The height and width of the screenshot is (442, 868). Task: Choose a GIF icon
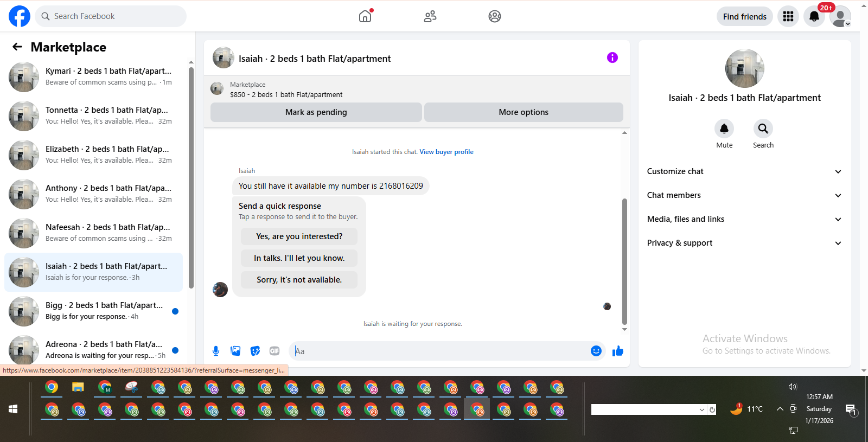point(275,351)
